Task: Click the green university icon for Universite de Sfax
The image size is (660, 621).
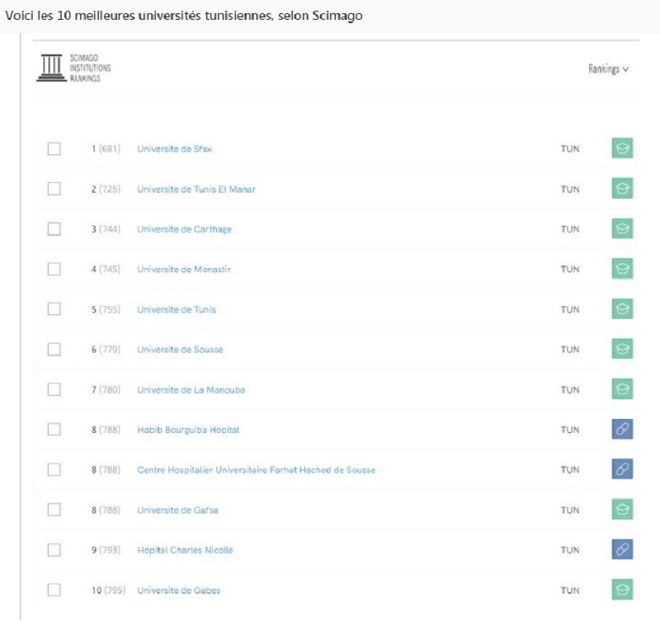Action: 622,149
